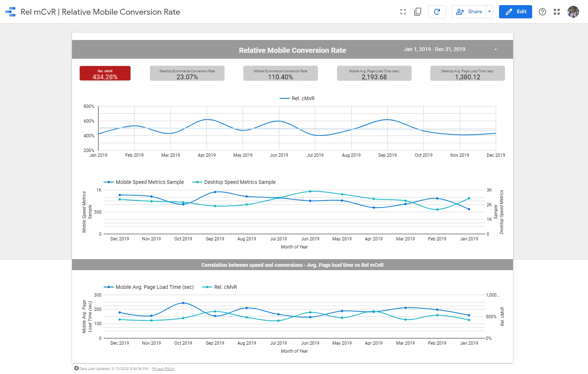
Task: Expand the Share button dropdown arrow
Action: (490, 11)
